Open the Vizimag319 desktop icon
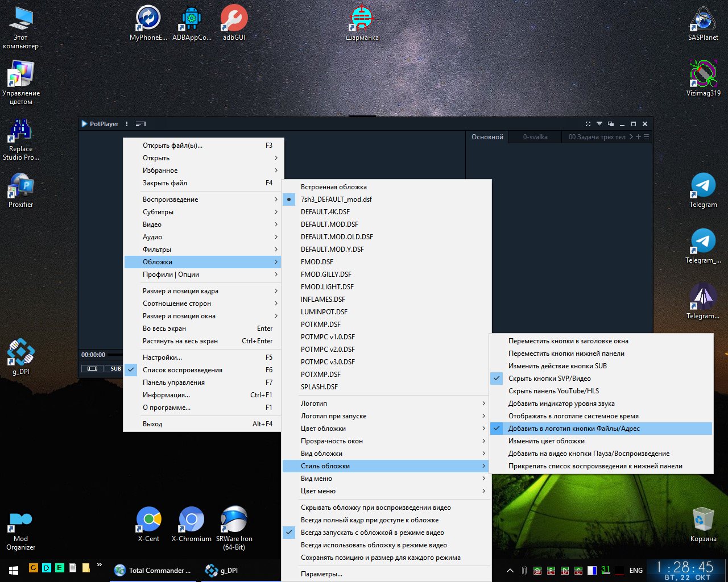 tap(703, 78)
